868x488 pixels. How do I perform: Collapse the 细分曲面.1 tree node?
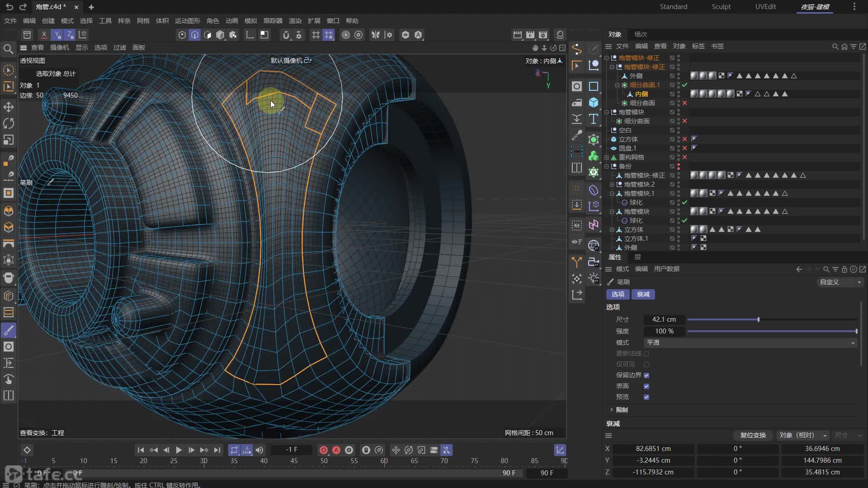click(618, 85)
